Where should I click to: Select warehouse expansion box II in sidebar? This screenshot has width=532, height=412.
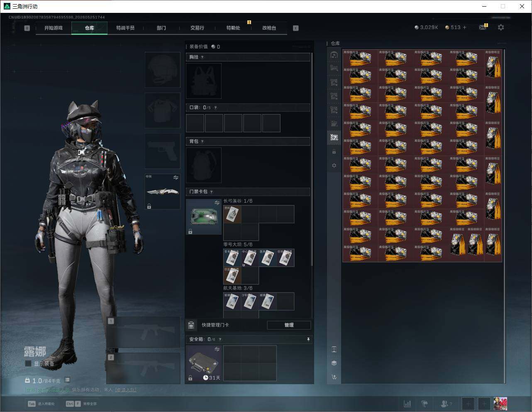[334, 82]
